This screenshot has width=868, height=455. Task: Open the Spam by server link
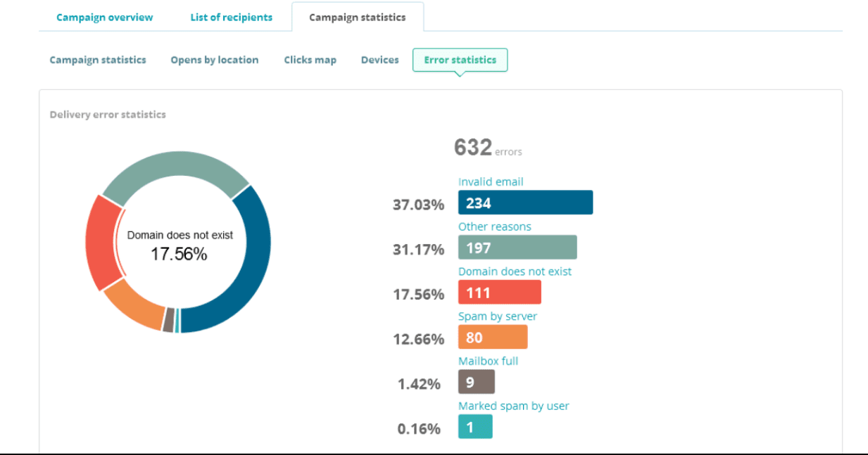tap(497, 316)
